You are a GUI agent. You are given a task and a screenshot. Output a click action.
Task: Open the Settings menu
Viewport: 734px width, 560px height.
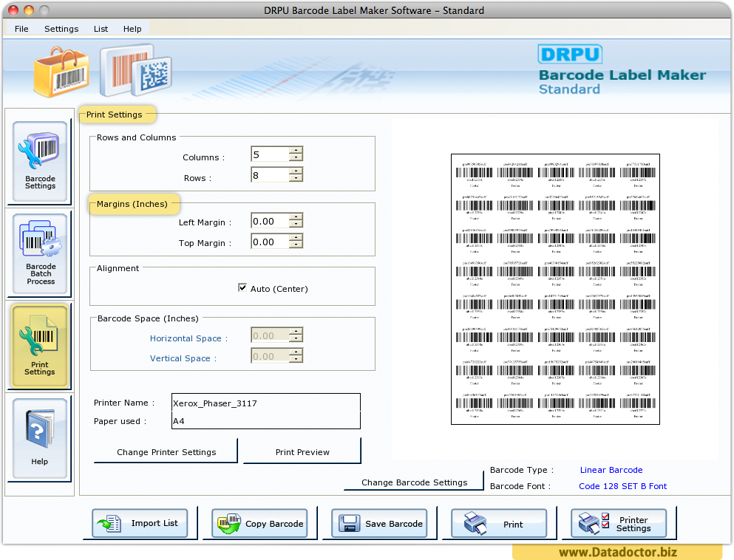pos(61,29)
